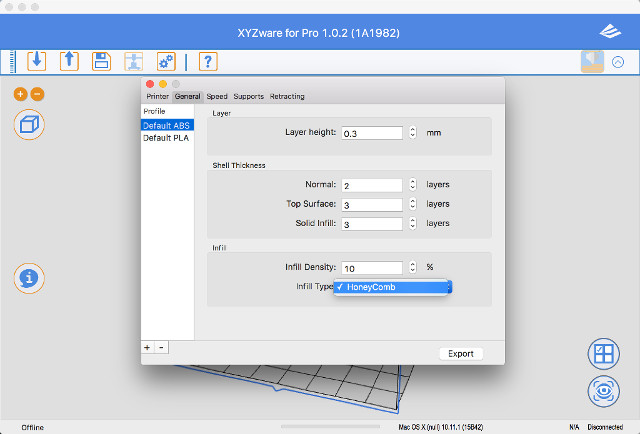Image resolution: width=640 pixels, height=434 pixels.
Task: Select the General tab
Action: [187, 96]
